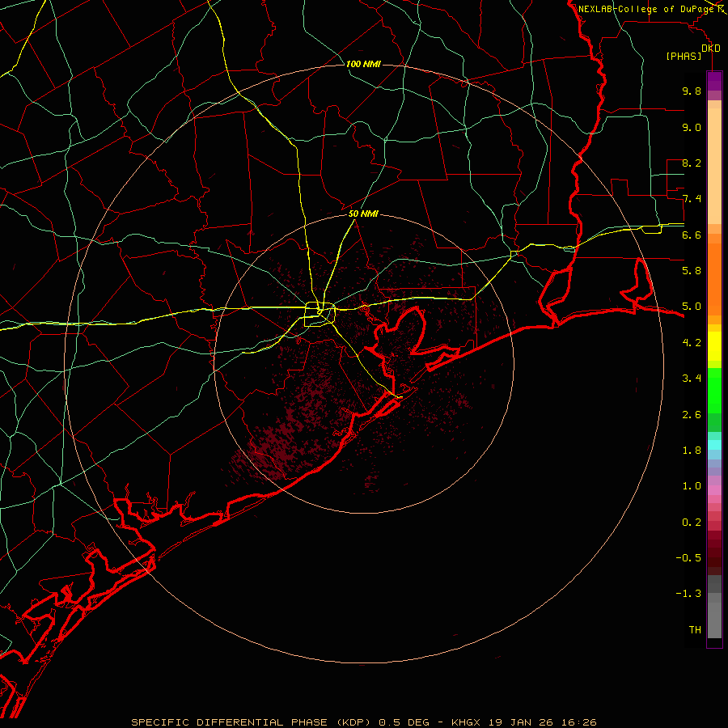Select the 50 NMI range ring label
Viewport: 728px width, 728px height.
click(363, 214)
